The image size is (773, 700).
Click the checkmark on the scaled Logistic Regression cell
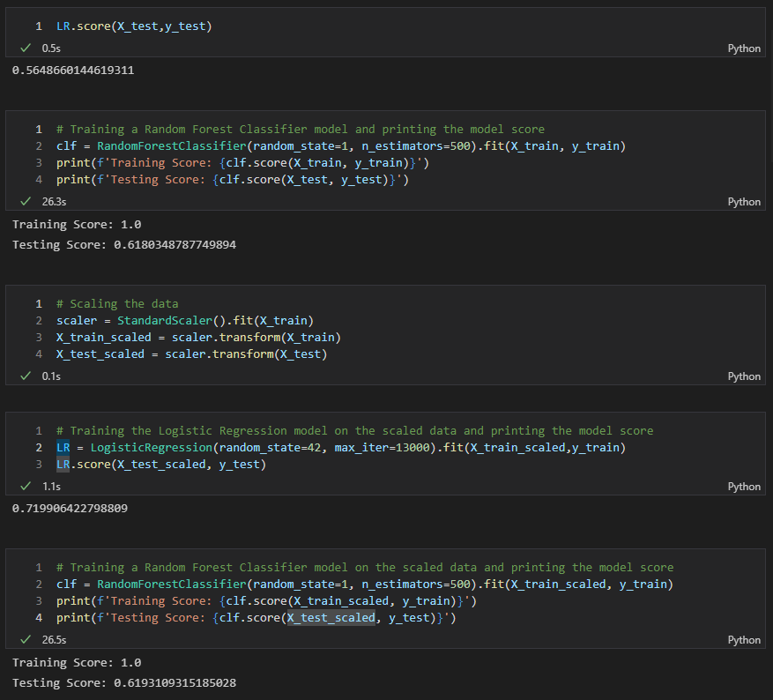(x=26, y=486)
